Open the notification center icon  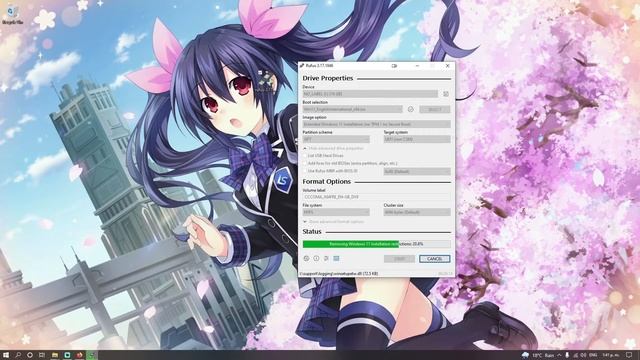[629, 356]
